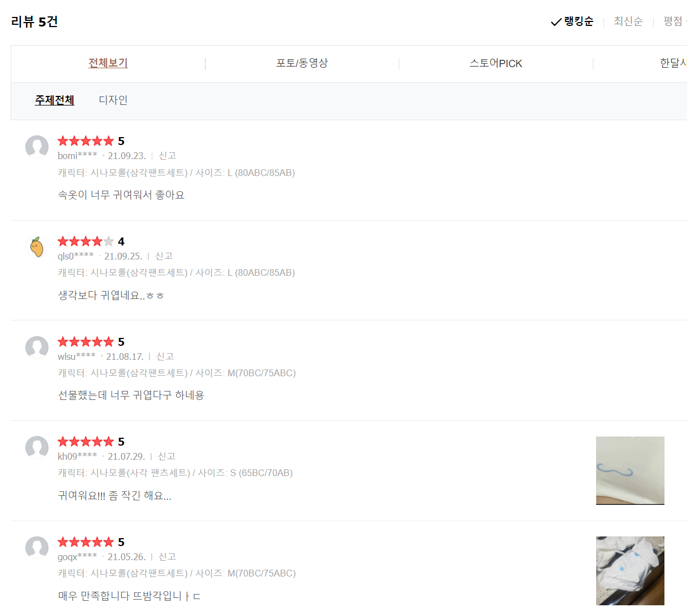Click the four-star rating of qls0**** review
Screen dimensions: 687x616
(x=86, y=241)
